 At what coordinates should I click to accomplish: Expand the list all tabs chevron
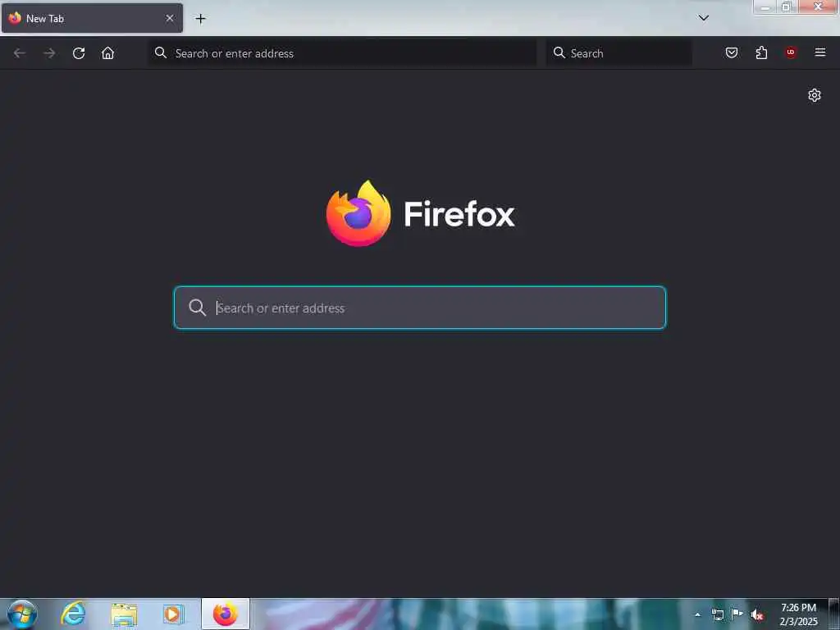click(703, 18)
